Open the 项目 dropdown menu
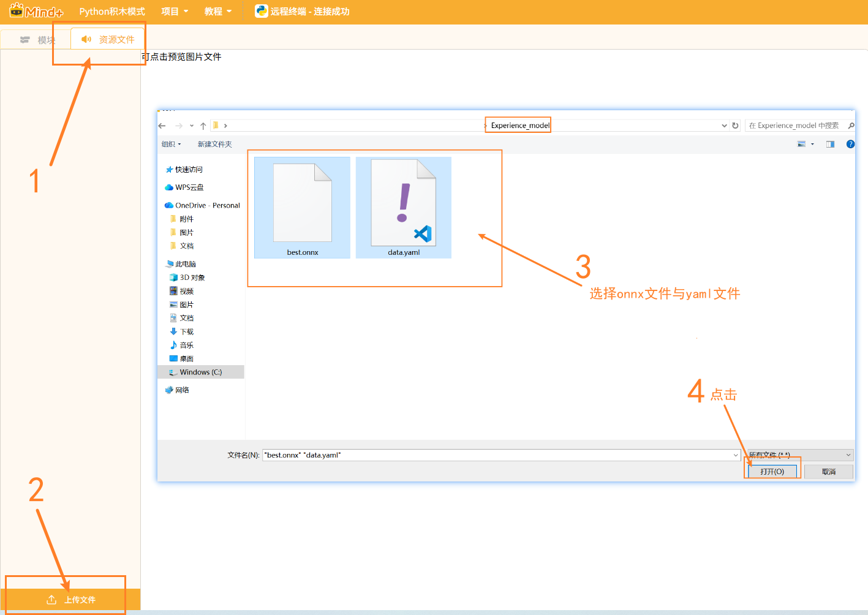This screenshot has height=615, width=868. tap(175, 11)
